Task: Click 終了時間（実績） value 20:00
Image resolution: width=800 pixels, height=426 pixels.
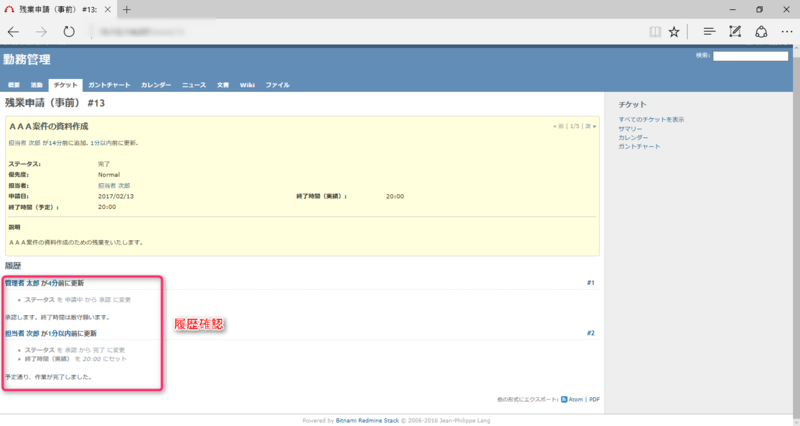Action: tap(395, 196)
